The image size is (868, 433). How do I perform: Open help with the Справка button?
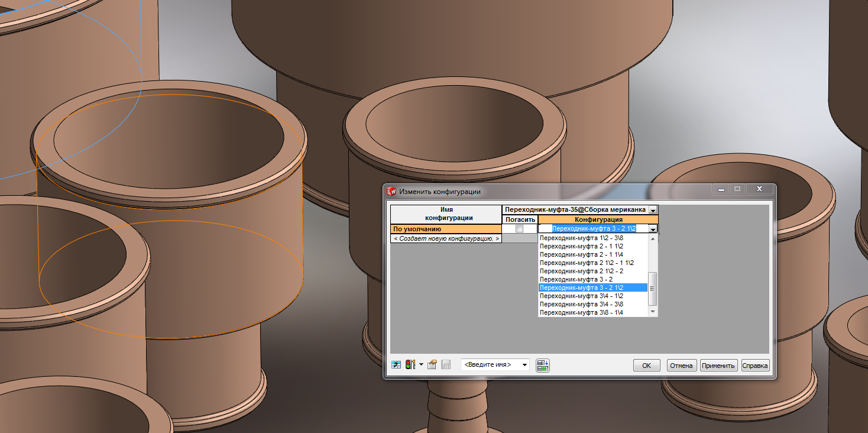click(755, 366)
